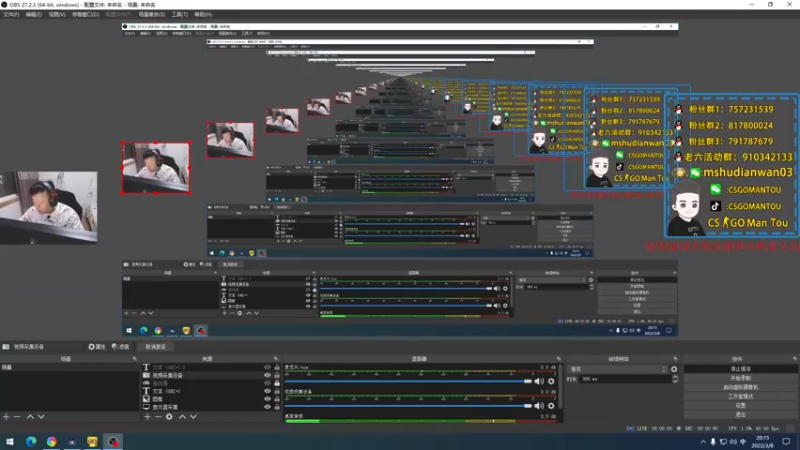Lock the 图像 source

point(277,399)
